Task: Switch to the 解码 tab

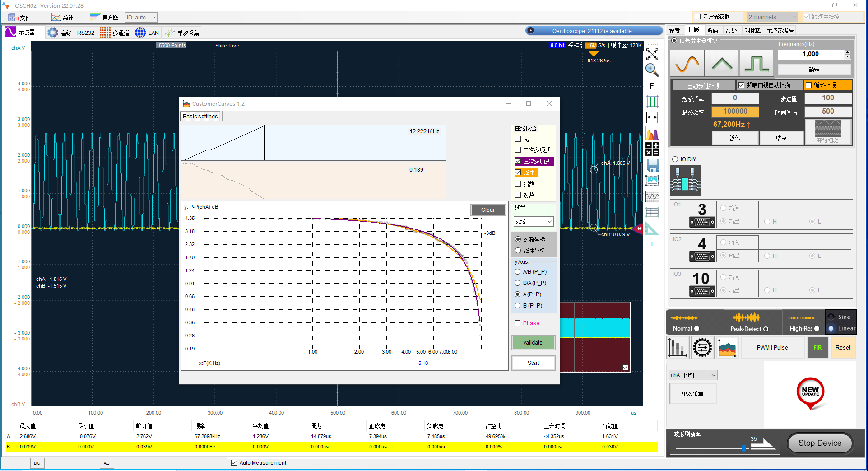Action: 713,30
